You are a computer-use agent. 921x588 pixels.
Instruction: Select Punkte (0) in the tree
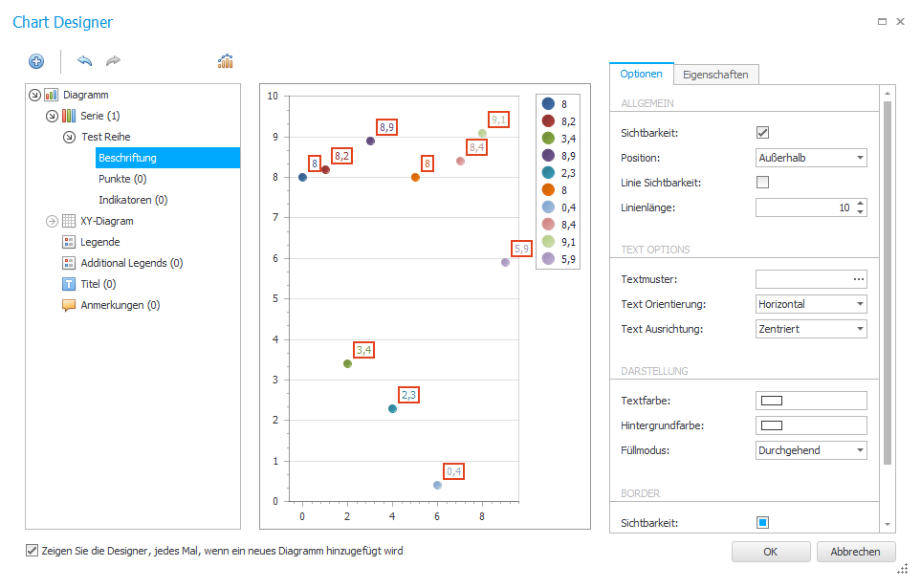pyautogui.click(x=122, y=179)
